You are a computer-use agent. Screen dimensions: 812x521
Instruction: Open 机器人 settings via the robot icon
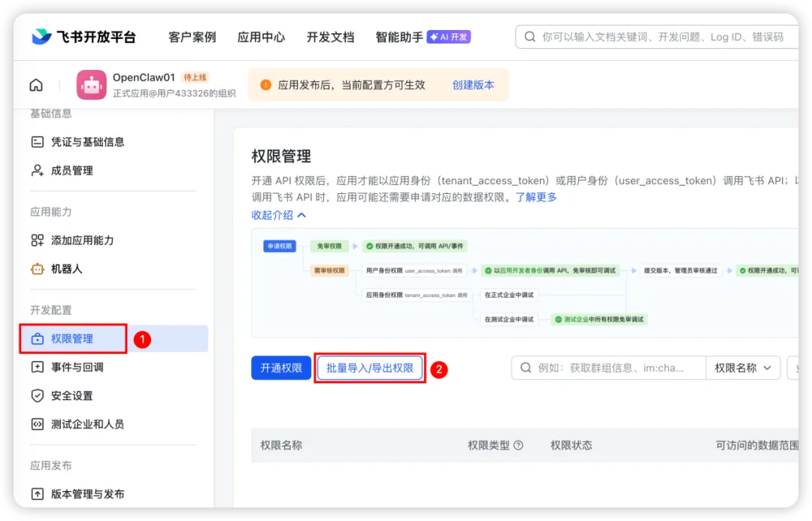pyautogui.click(x=35, y=268)
